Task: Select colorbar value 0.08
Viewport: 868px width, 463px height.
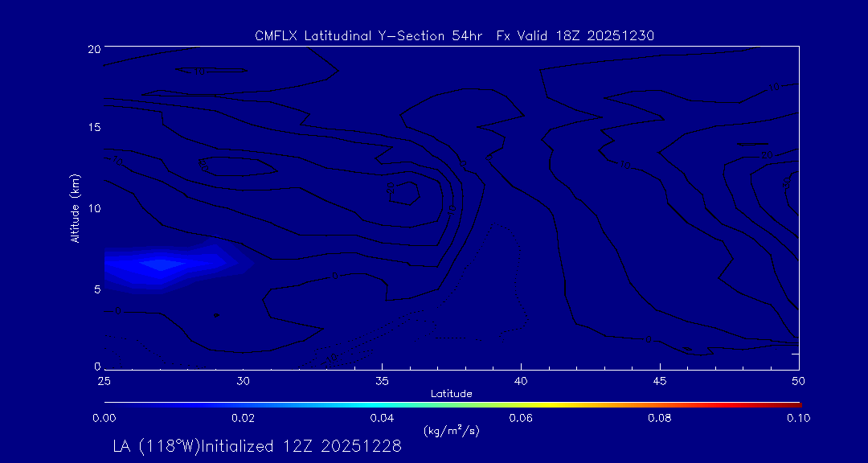Action: pyautogui.click(x=660, y=418)
